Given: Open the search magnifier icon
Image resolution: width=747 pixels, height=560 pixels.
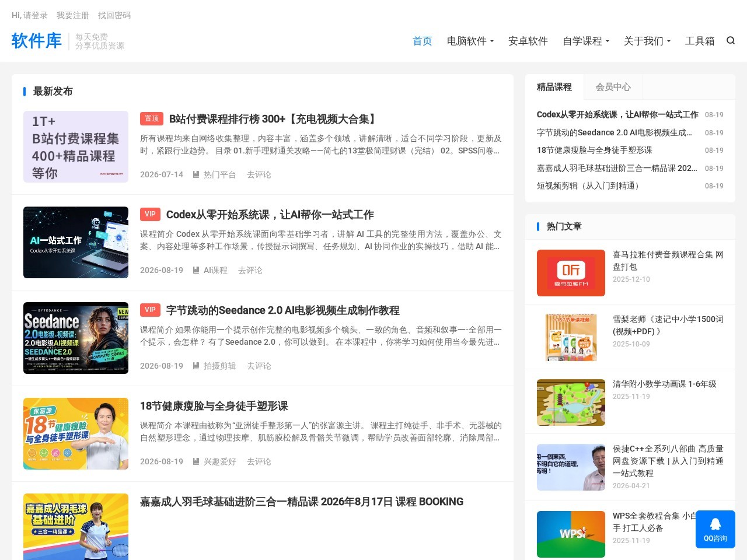Looking at the screenshot, I should click(x=731, y=40).
